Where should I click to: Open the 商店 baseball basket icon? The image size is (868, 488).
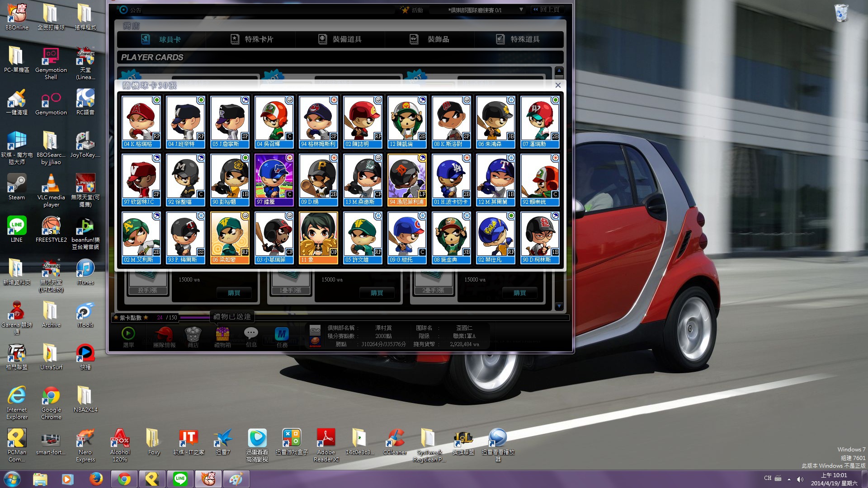click(193, 335)
